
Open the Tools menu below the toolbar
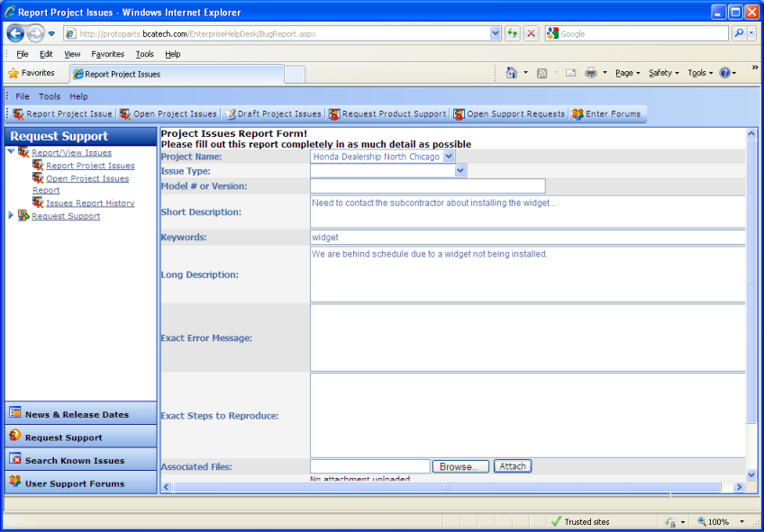pyautogui.click(x=50, y=95)
